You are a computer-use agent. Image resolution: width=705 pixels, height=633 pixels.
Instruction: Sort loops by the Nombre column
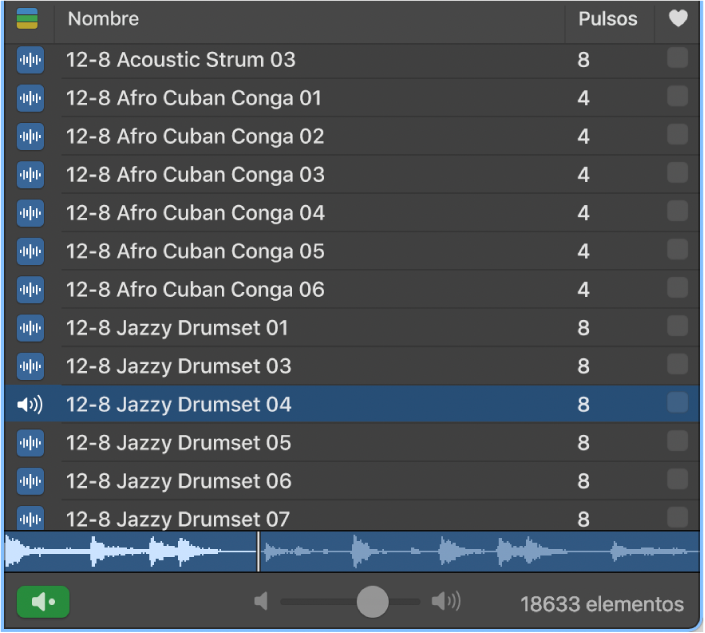pos(300,19)
